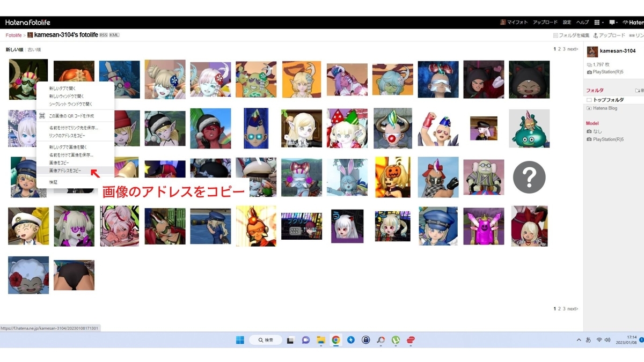The width and height of the screenshot is (644, 362).
Task: Open the black cat hood character thumbnail
Action: coord(529,79)
